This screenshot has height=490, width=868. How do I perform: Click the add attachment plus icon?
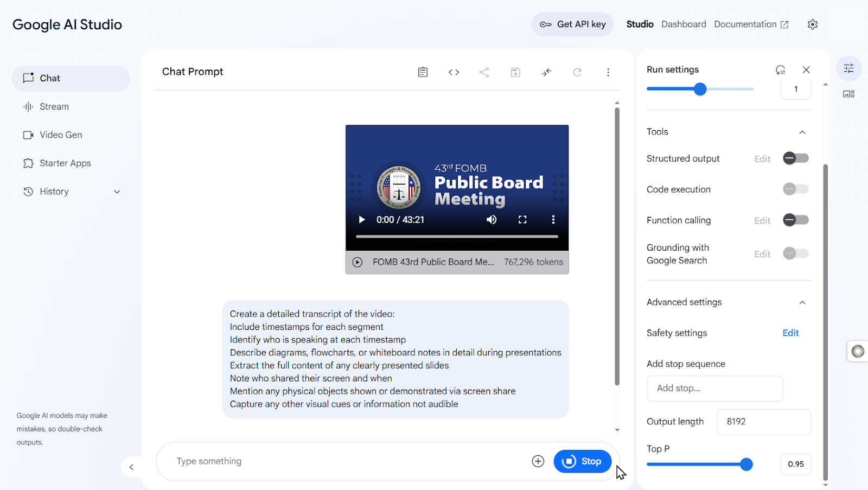(x=538, y=461)
